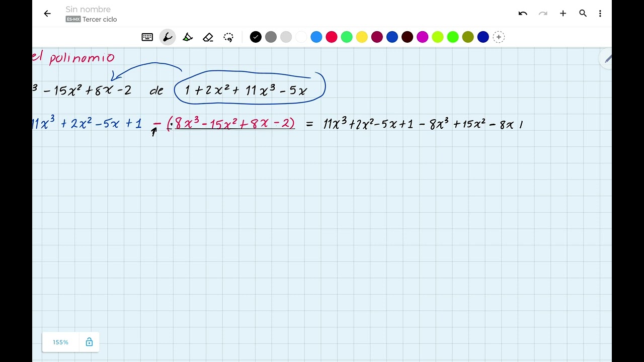This screenshot has width=644, height=362.
Task: Pick the magenta color swatch
Action: [x=422, y=37]
